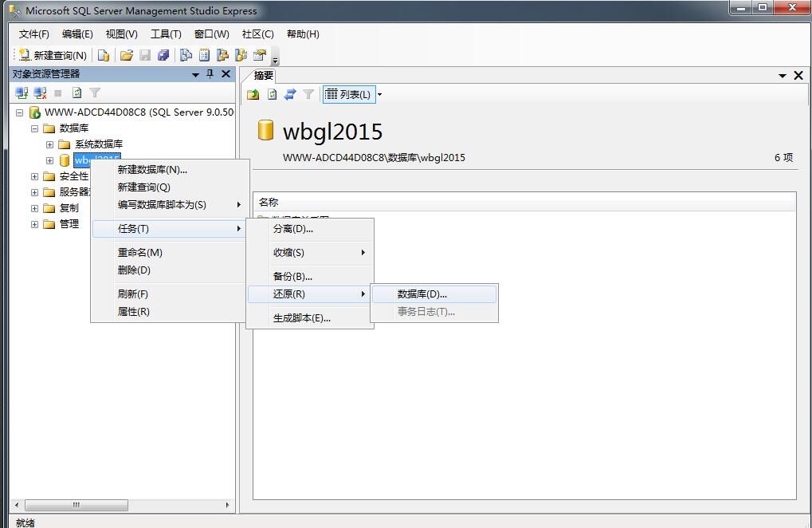Click the Refresh icon in Object Explorer toolbar

point(76,93)
